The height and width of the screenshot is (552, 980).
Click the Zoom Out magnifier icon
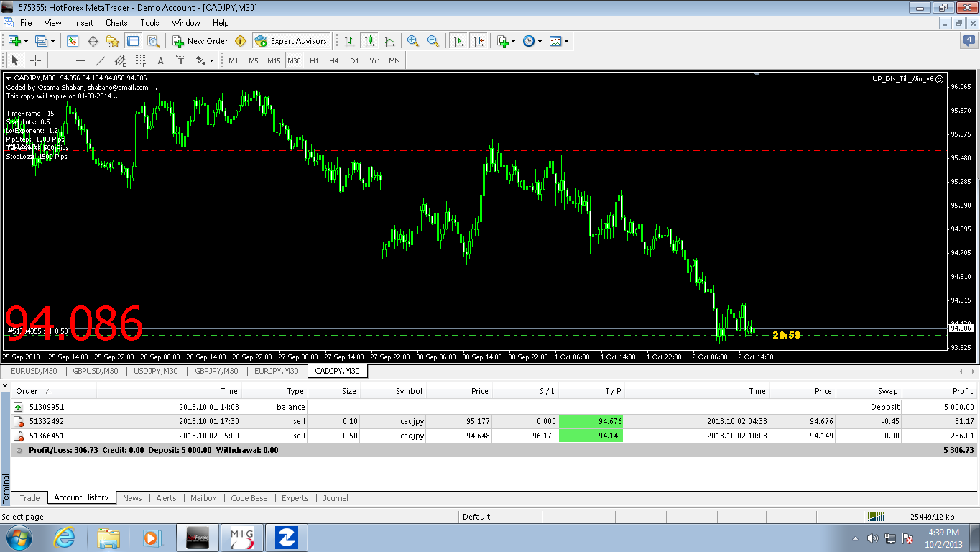click(433, 41)
